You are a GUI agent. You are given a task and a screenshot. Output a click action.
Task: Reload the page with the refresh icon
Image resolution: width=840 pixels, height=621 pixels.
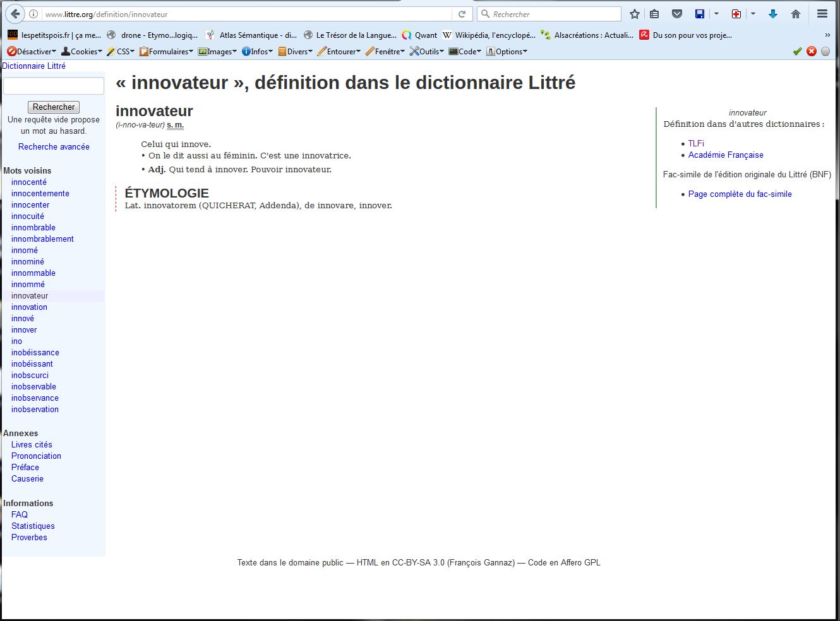pos(462,14)
